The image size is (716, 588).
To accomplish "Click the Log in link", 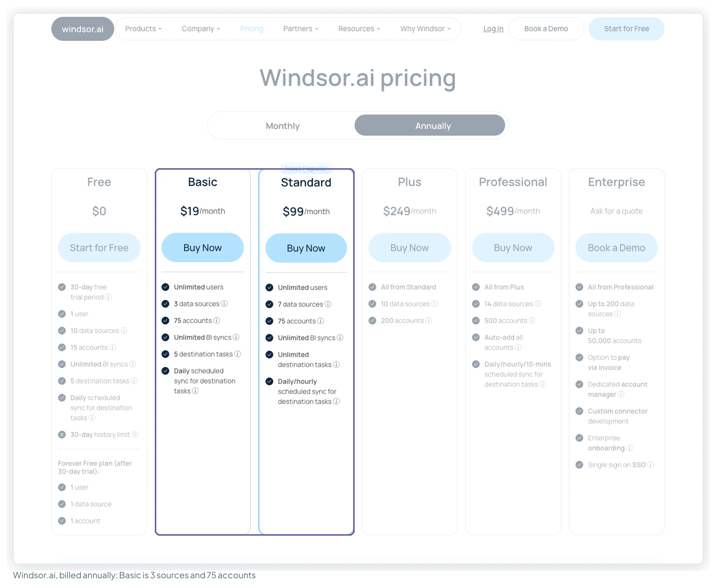I will tap(493, 29).
